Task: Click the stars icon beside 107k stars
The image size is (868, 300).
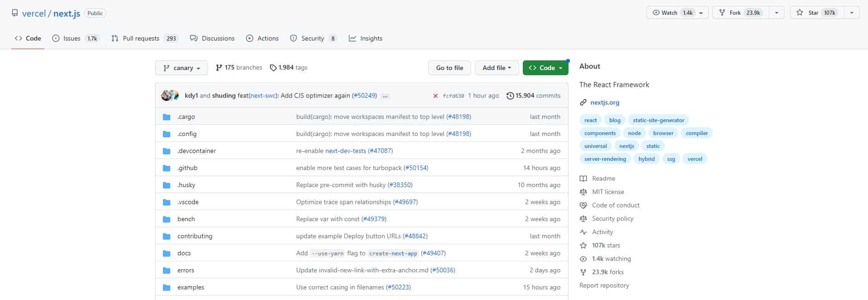Action: (x=583, y=246)
